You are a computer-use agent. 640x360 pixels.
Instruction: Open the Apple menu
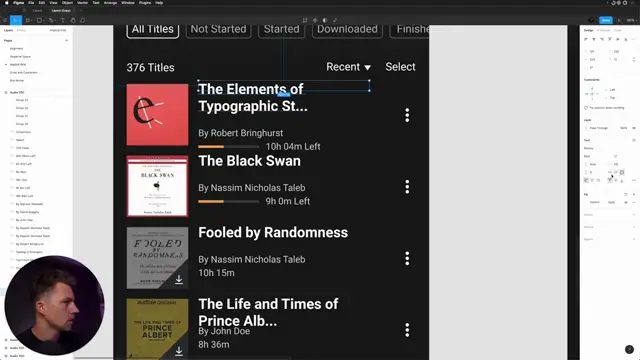[x=7, y=3]
